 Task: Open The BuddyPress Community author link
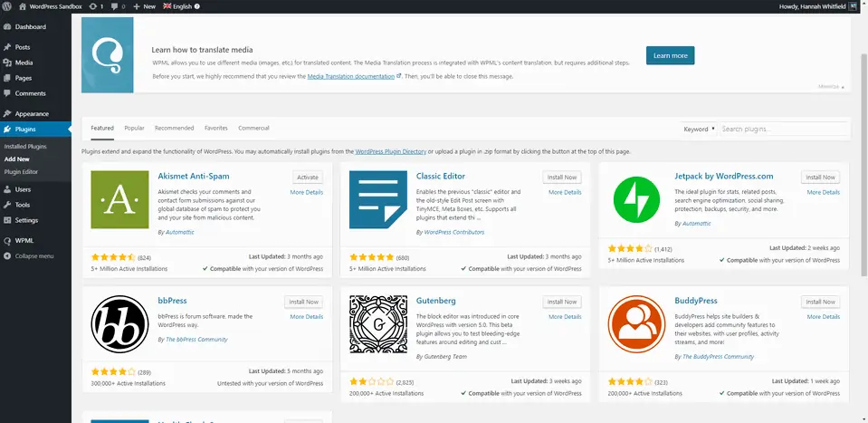[718, 357]
